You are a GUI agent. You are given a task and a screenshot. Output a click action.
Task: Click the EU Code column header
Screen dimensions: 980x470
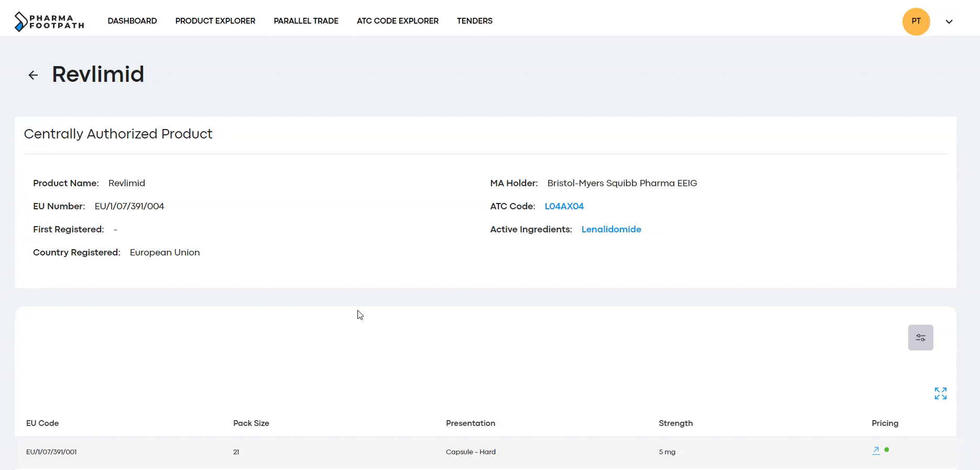tap(42, 423)
